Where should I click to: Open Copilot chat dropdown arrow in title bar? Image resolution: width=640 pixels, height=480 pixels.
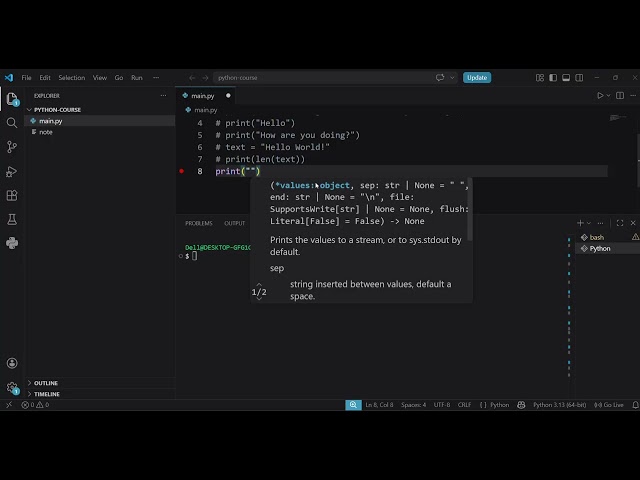pos(452,78)
